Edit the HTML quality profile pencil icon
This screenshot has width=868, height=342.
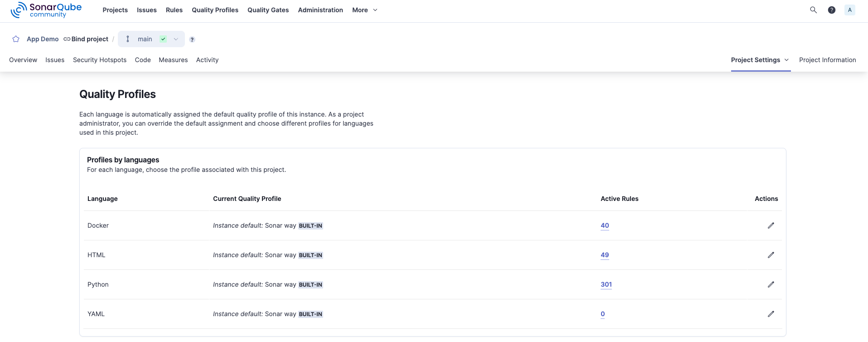[x=771, y=255]
